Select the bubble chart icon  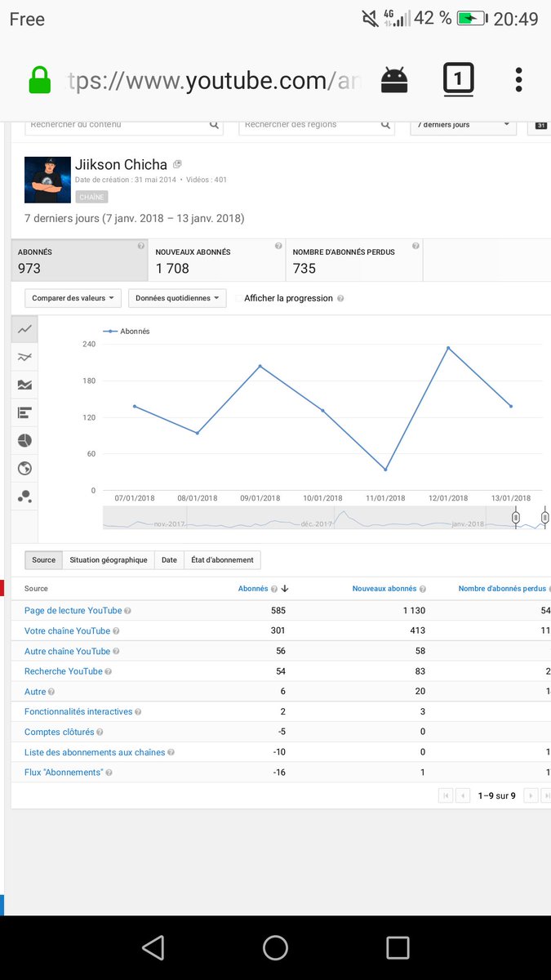(24, 497)
